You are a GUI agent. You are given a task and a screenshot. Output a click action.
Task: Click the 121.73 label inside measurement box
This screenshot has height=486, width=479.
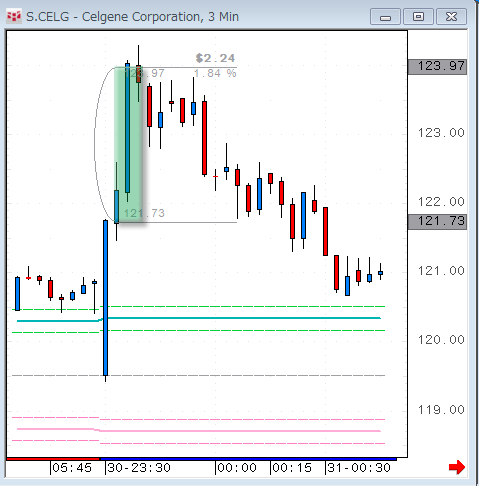144,213
